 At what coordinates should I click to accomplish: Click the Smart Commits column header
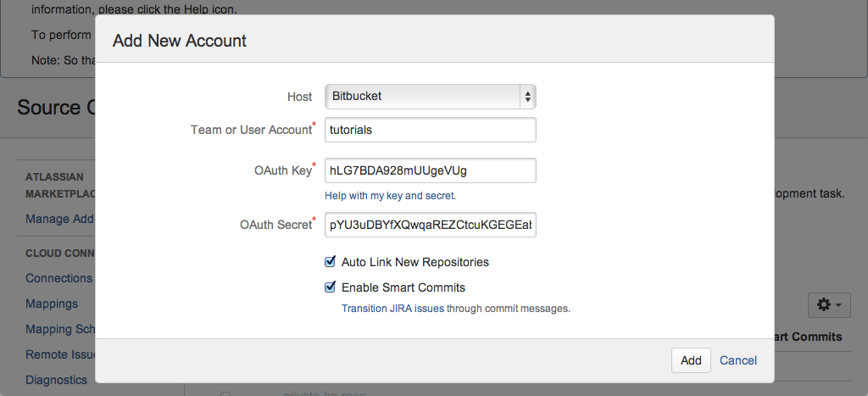pos(808,337)
